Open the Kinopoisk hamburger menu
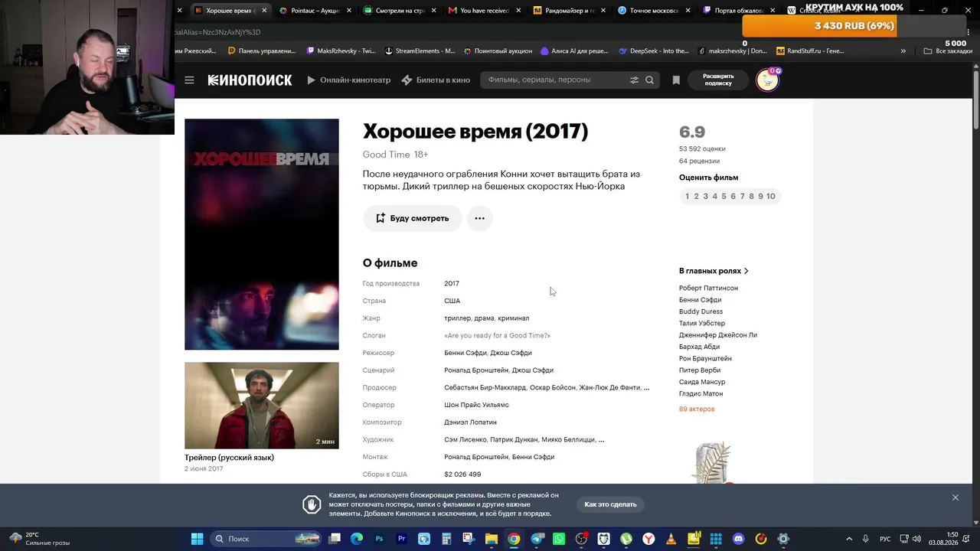Screen dimensions: 980x551 click(189, 80)
